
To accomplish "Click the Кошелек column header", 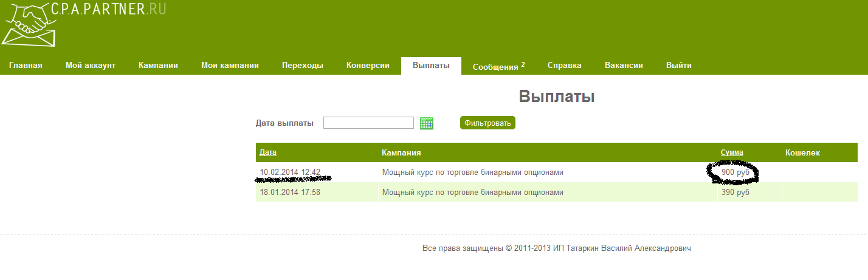I will (802, 152).
